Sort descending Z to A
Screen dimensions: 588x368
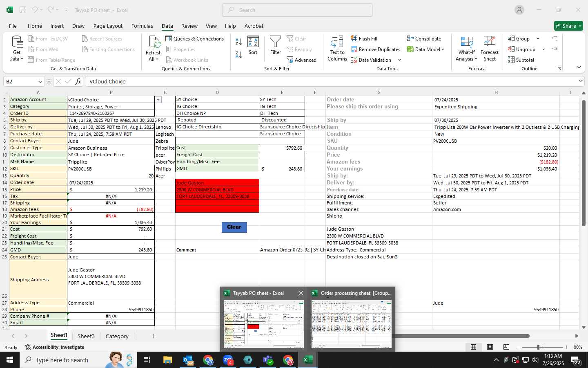pos(239,54)
